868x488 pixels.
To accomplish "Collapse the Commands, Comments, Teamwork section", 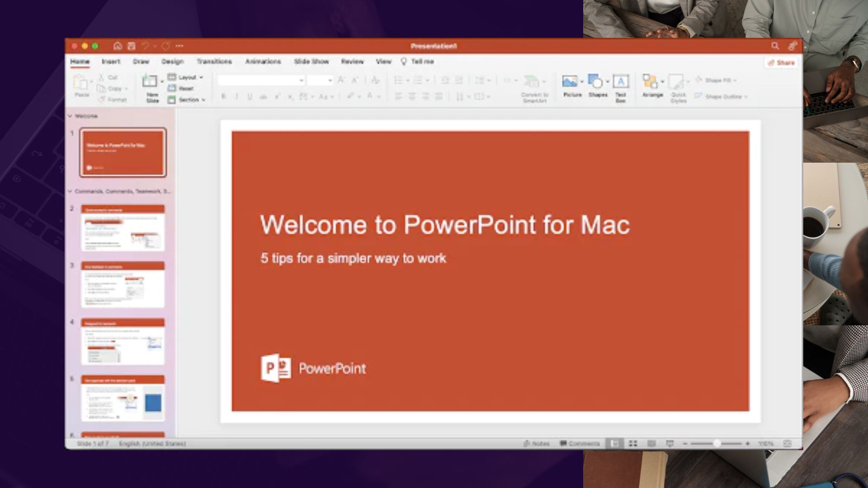I will click(70, 191).
